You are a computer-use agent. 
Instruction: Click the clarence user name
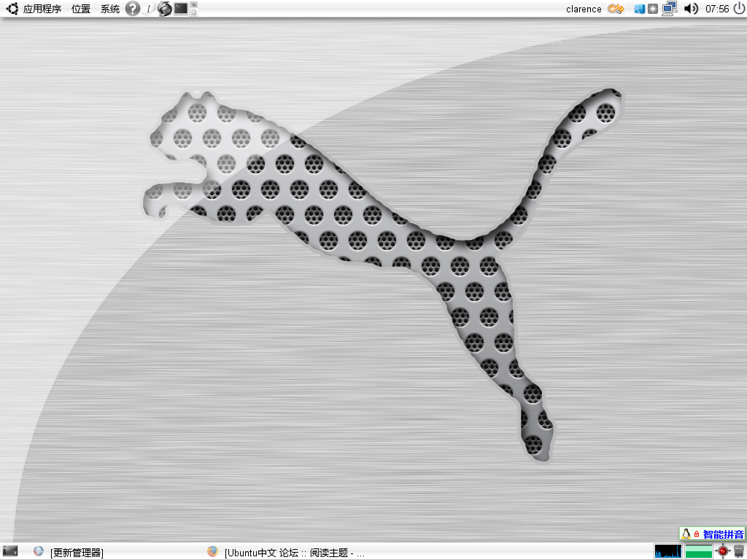[x=584, y=9]
